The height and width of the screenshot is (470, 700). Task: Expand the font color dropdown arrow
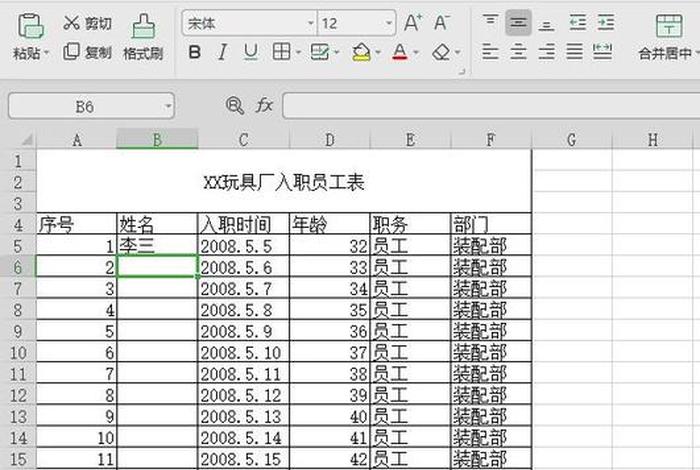click(416, 53)
